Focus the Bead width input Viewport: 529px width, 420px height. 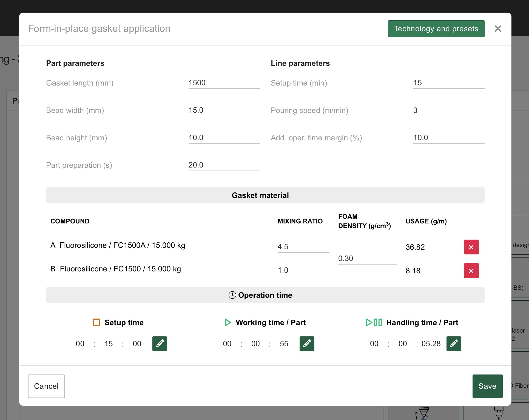pyautogui.click(x=224, y=110)
